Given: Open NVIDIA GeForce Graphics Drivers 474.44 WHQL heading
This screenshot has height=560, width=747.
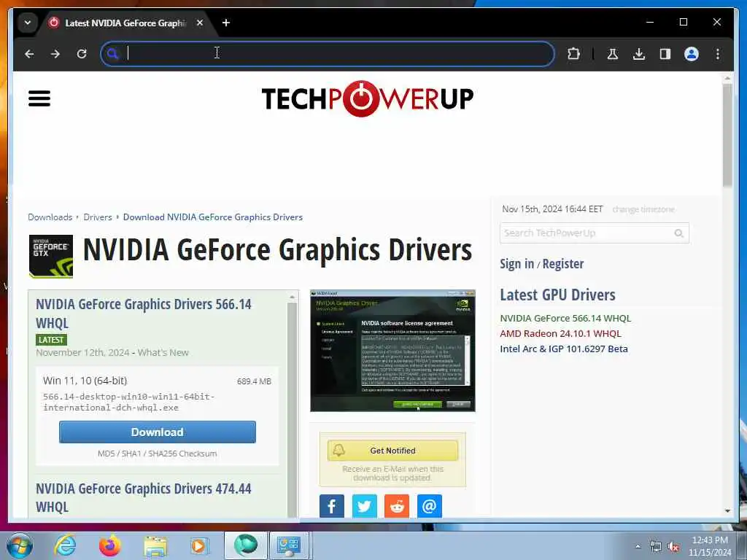Looking at the screenshot, I should click(x=144, y=497).
